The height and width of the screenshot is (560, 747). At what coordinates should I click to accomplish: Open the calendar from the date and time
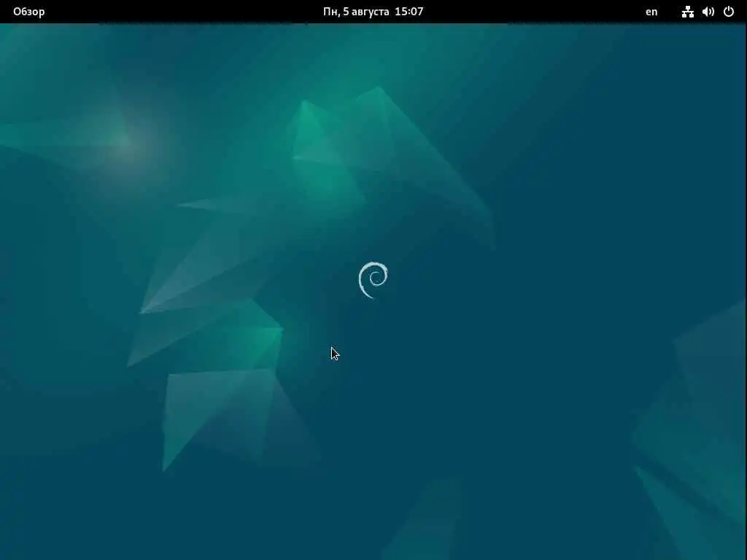(373, 12)
